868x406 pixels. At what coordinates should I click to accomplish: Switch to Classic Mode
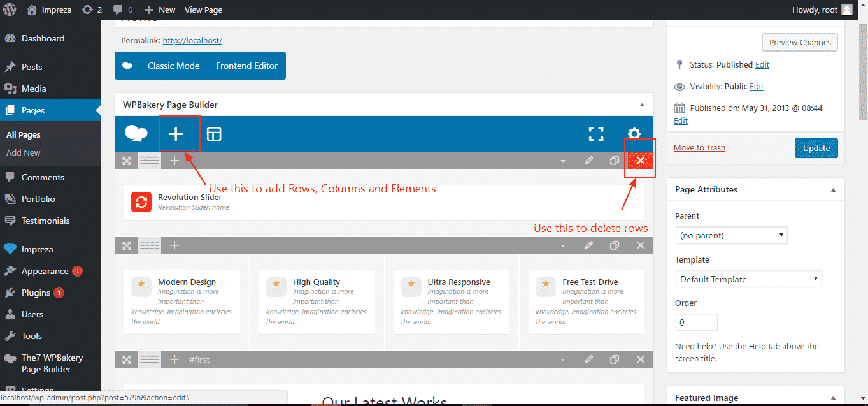pyautogui.click(x=173, y=66)
